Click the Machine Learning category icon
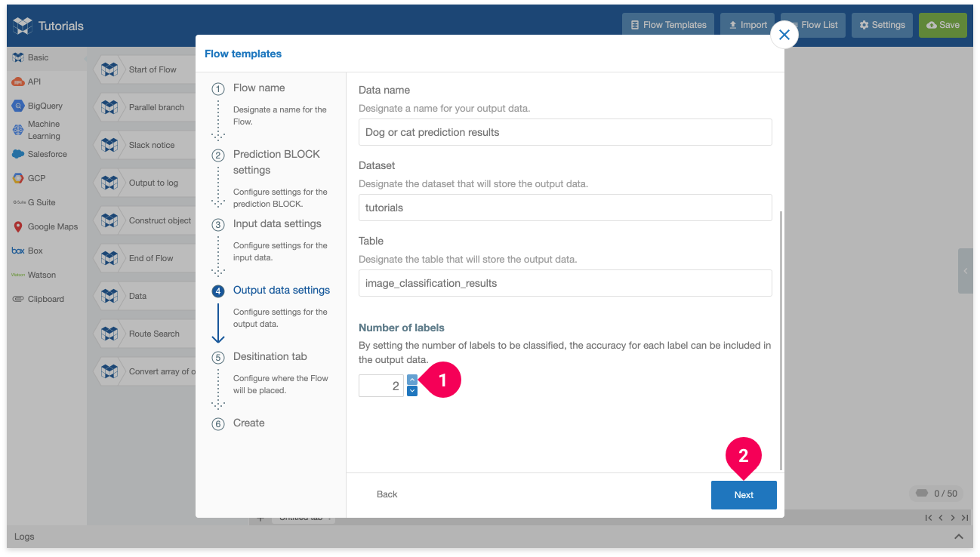 (x=18, y=130)
